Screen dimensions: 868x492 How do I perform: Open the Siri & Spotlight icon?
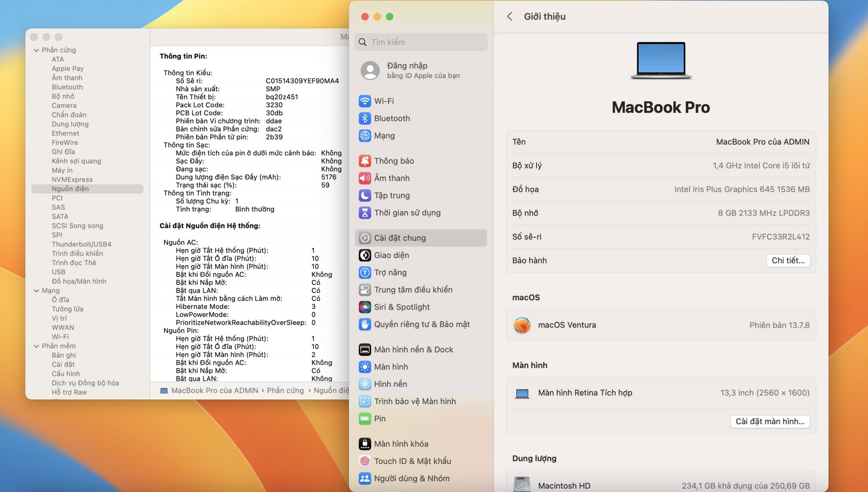(364, 307)
